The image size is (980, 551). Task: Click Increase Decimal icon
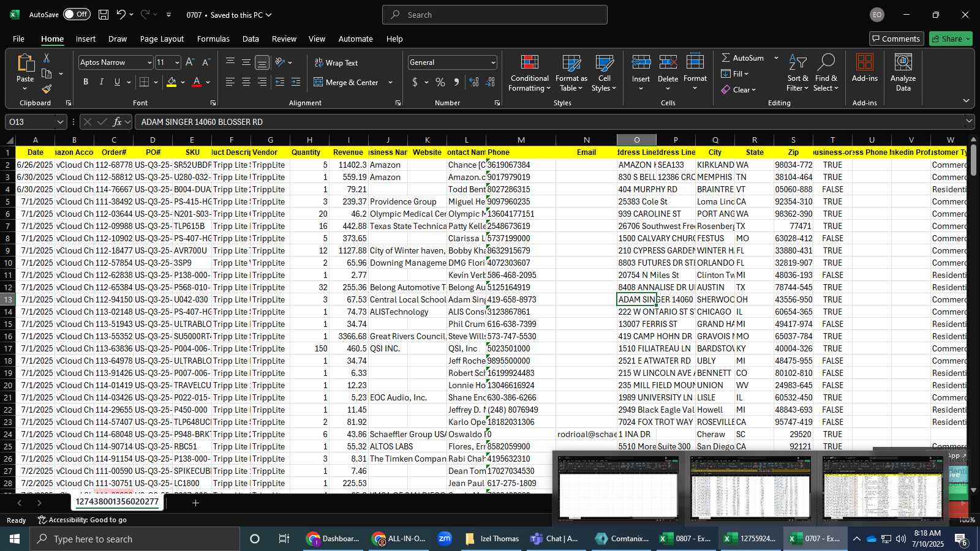(x=474, y=82)
